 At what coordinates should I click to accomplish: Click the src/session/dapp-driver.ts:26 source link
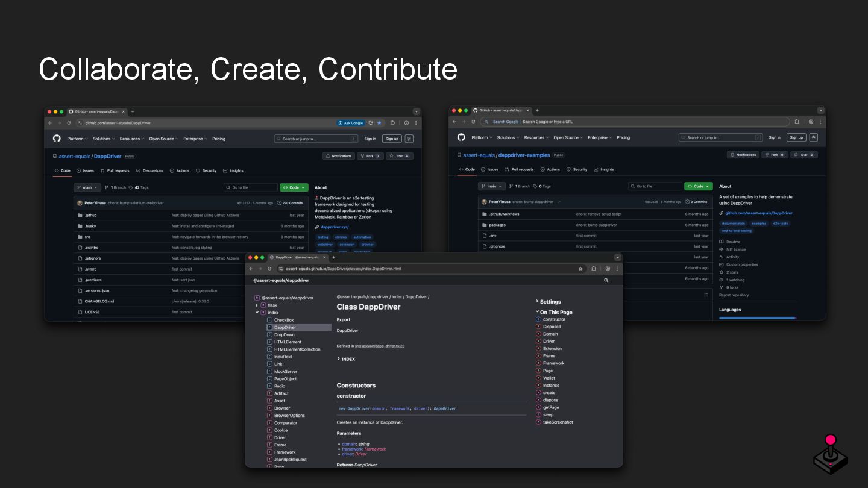(379, 346)
